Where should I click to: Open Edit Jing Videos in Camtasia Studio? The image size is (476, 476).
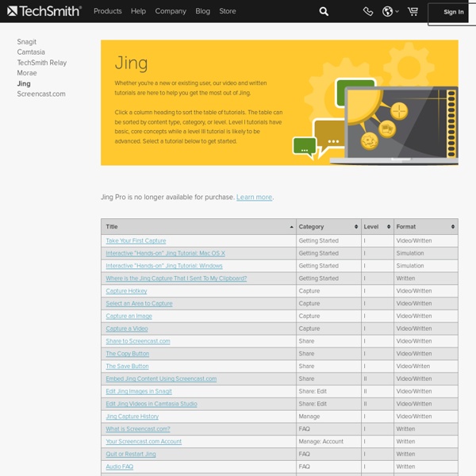[152, 404]
